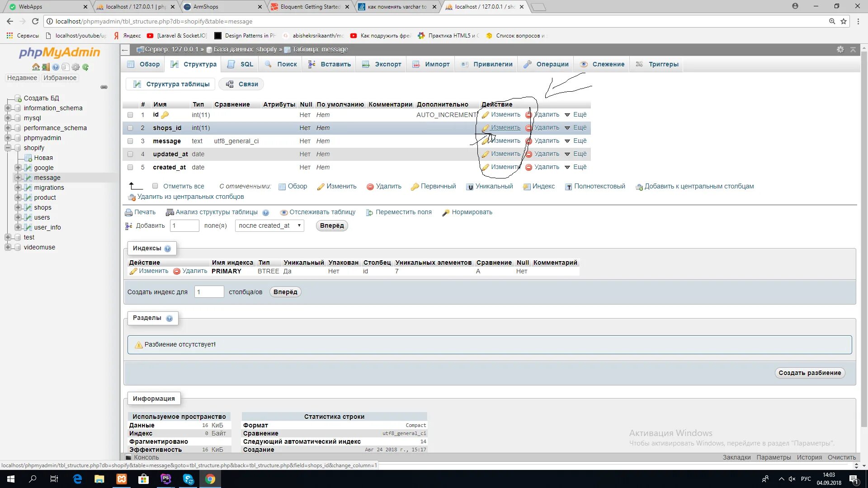Click the logout door icon in sidebar
The height and width of the screenshot is (488, 868).
[x=46, y=67]
